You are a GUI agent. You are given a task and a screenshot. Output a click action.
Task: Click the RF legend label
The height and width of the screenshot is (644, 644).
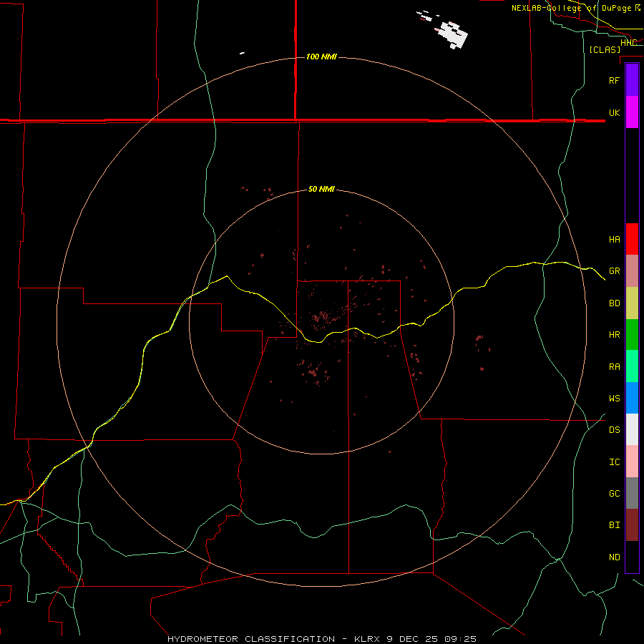614,80
